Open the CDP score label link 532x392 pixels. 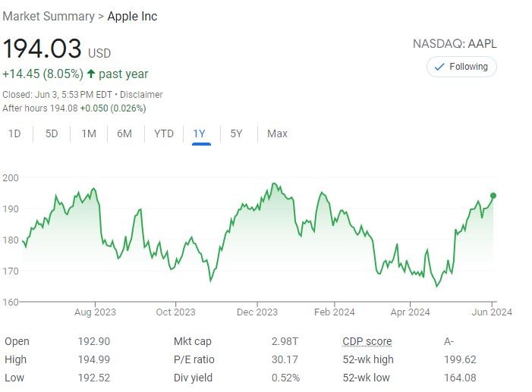coord(368,341)
